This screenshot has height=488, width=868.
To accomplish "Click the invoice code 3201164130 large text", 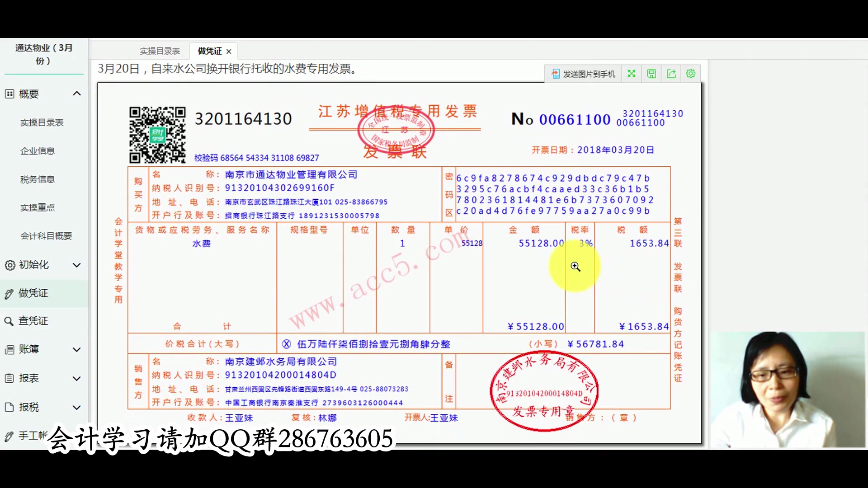I will [243, 119].
